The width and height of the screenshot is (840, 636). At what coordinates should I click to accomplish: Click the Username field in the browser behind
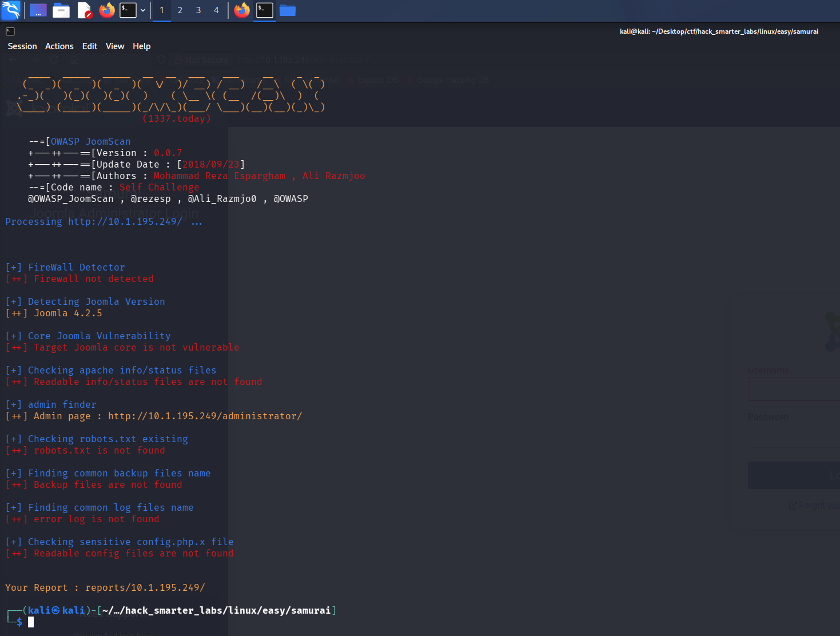click(x=794, y=389)
